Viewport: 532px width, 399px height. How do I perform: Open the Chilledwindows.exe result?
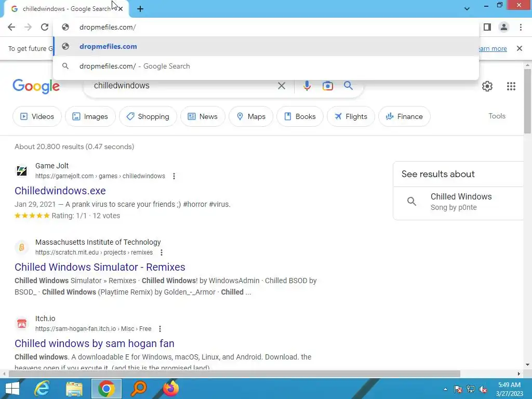(x=60, y=191)
